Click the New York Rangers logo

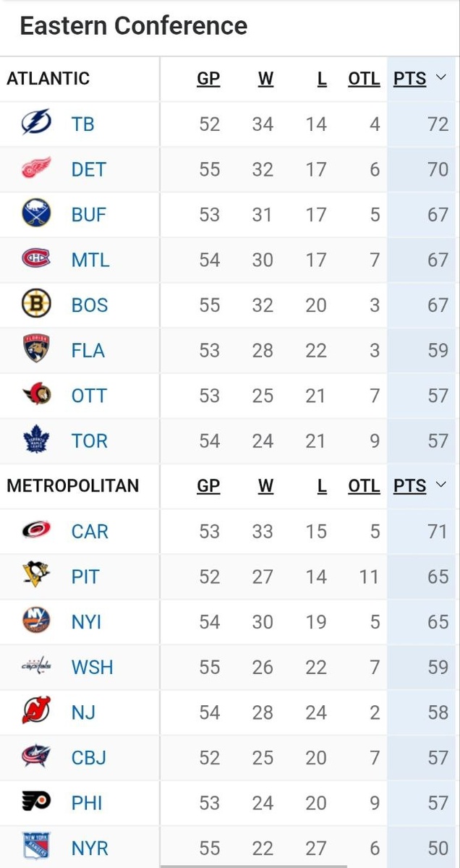pos(36,847)
